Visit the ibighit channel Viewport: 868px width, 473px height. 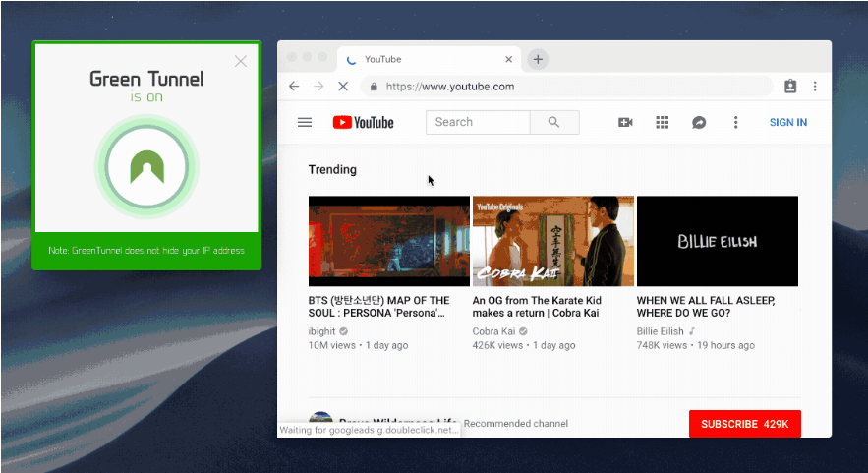click(321, 331)
